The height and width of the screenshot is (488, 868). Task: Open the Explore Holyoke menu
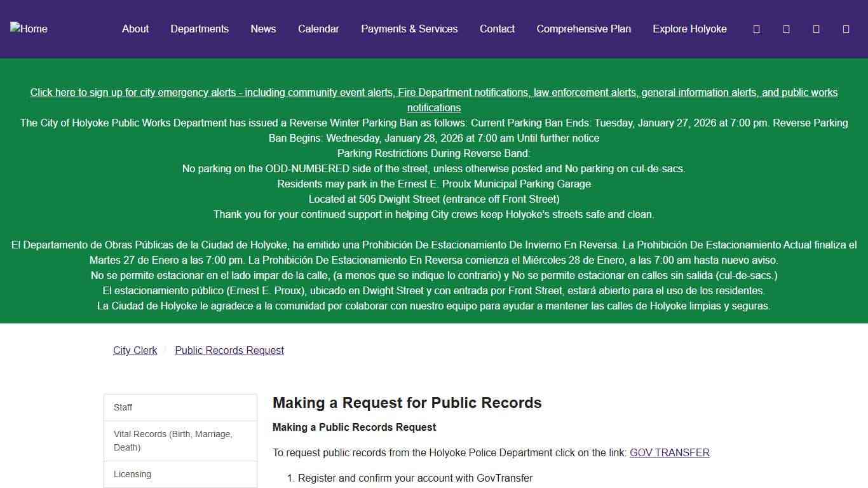pyautogui.click(x=689, y=29)
